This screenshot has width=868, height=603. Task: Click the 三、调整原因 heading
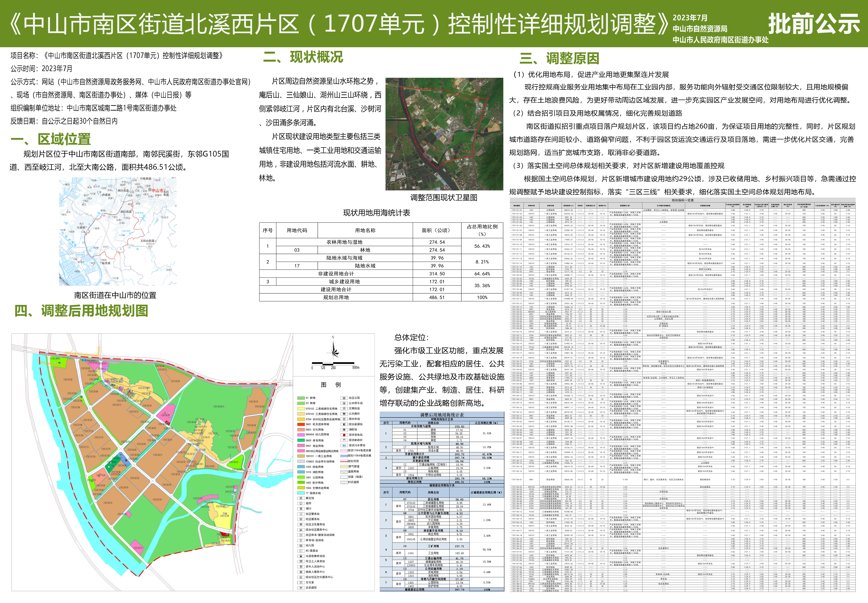(560, 59)
